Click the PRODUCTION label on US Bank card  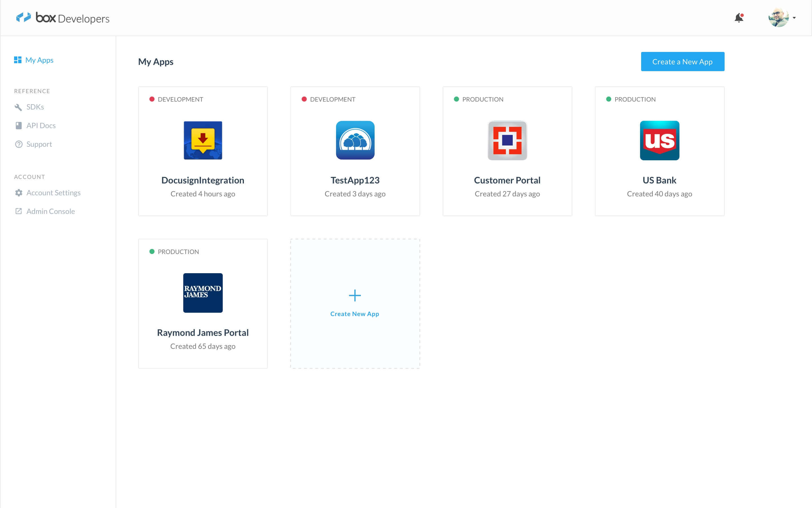pos(635,99)
